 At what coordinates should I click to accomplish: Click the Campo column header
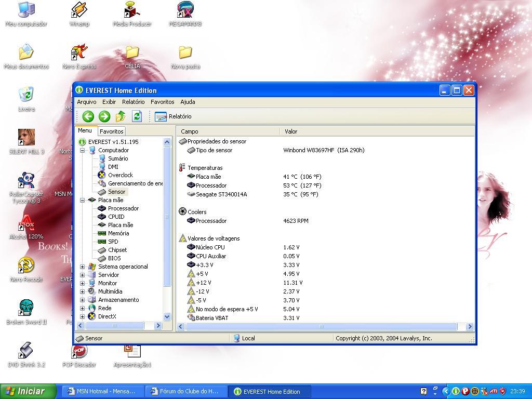pos(228,131)
